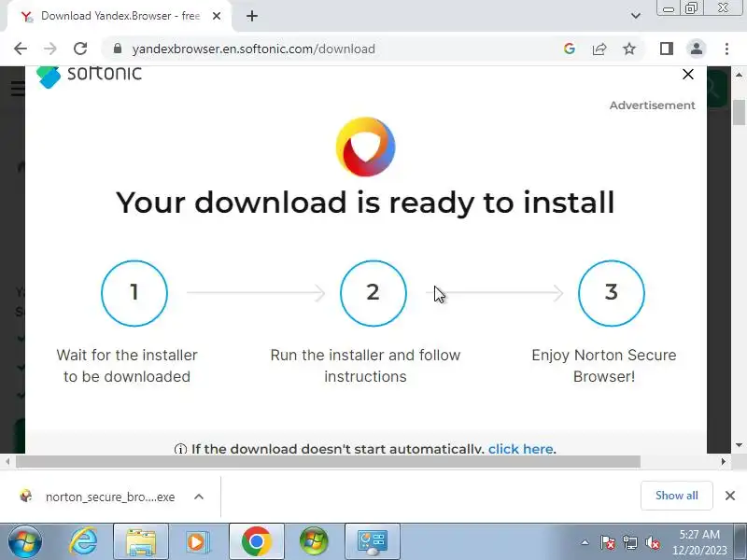The height and width of the screenshot is (560, 747).
Task: Click 'Wait for the installer' text
Action: (x=127, y=356)
